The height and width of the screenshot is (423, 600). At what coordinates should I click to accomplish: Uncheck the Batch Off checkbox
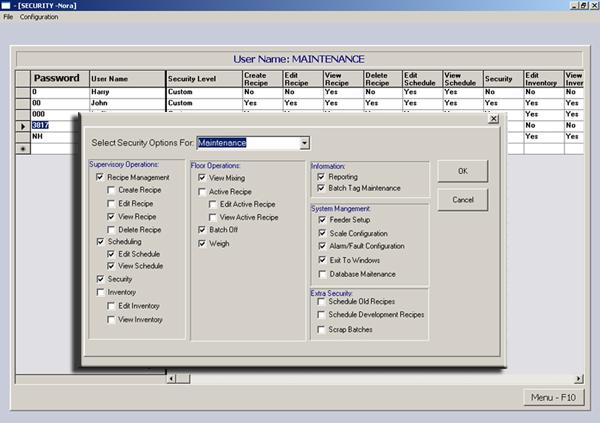pyautogui.click(x=202, y=229)
